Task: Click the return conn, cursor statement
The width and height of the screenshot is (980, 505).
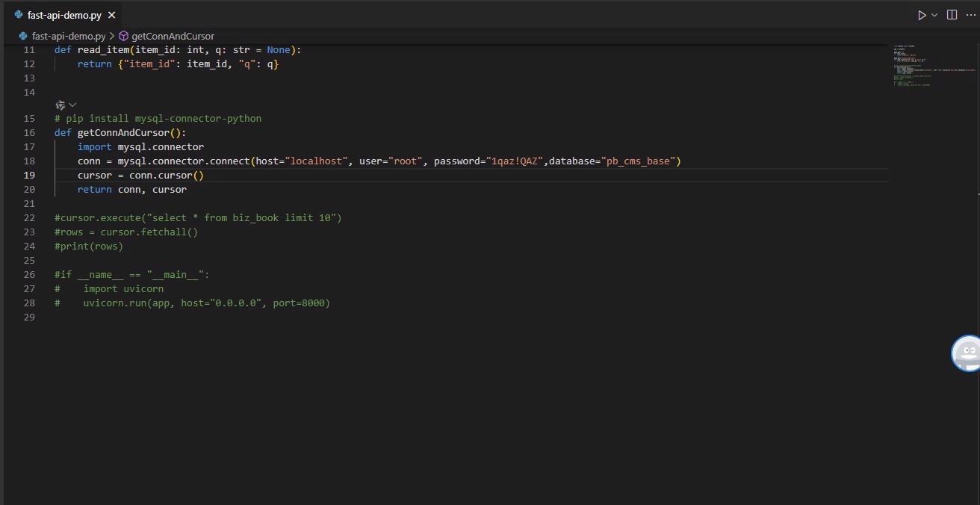Action: pos(132,190)
